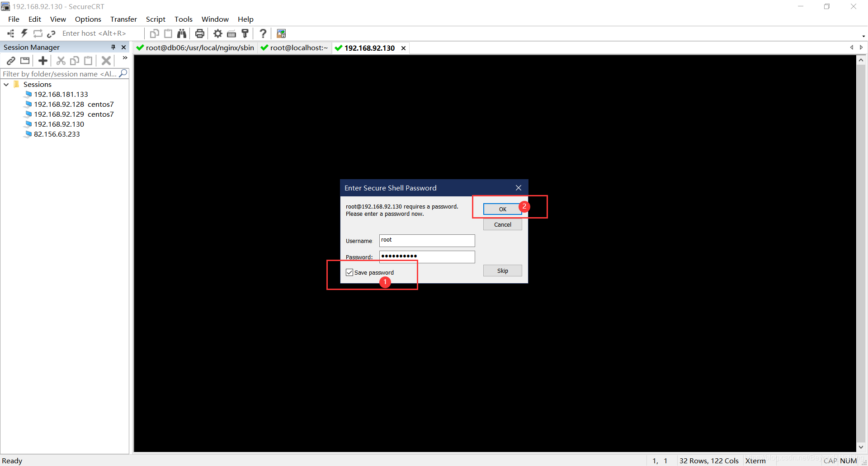Viewport: 868px width, 466px height.
Task: Open toolbar options dropdown arrow at right edge
Action: pos(863,36)
